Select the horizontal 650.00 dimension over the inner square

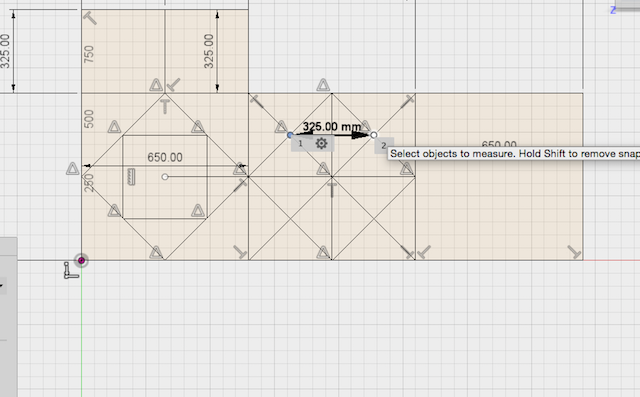[165, 157]
